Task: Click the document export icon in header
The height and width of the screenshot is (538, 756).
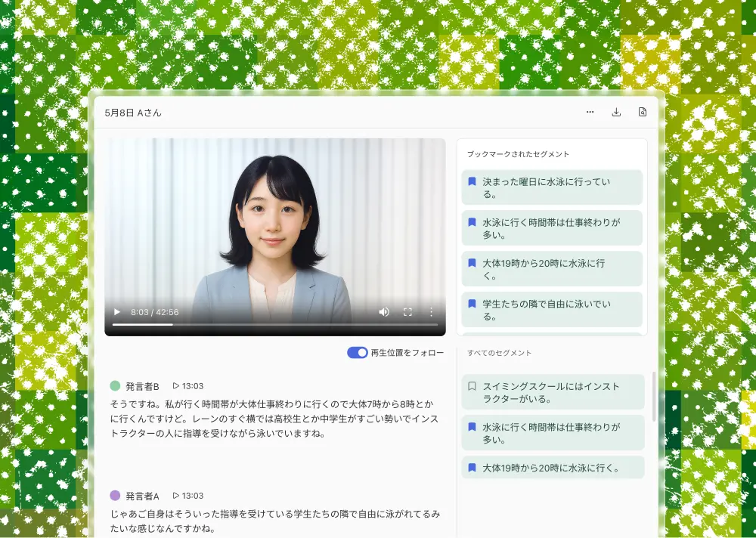Action: pyautogui.click(x=643, y=112)
